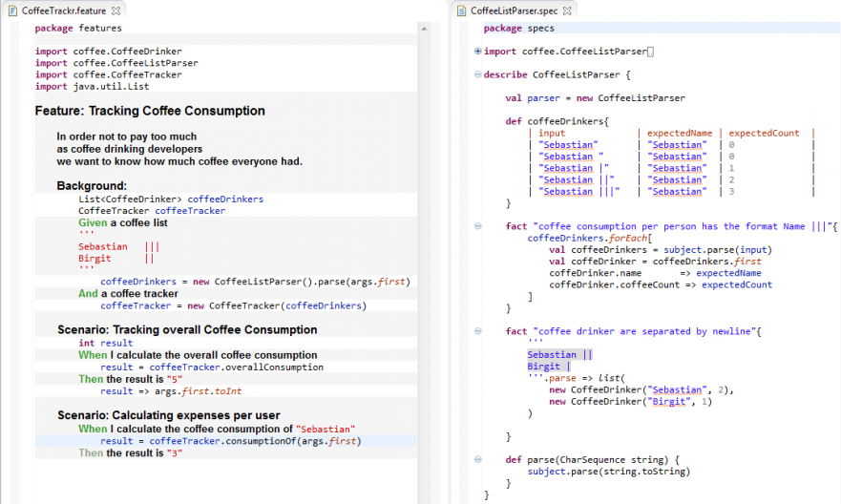Screen dimensions: 841x504
Task: Click the feature file icon on CoffeeTrackr tab
Action: (x=12, y=10)
